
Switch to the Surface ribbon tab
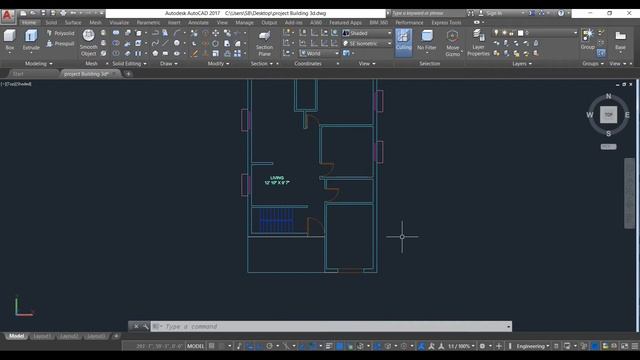pyautogui.click(x=73, y=22)
